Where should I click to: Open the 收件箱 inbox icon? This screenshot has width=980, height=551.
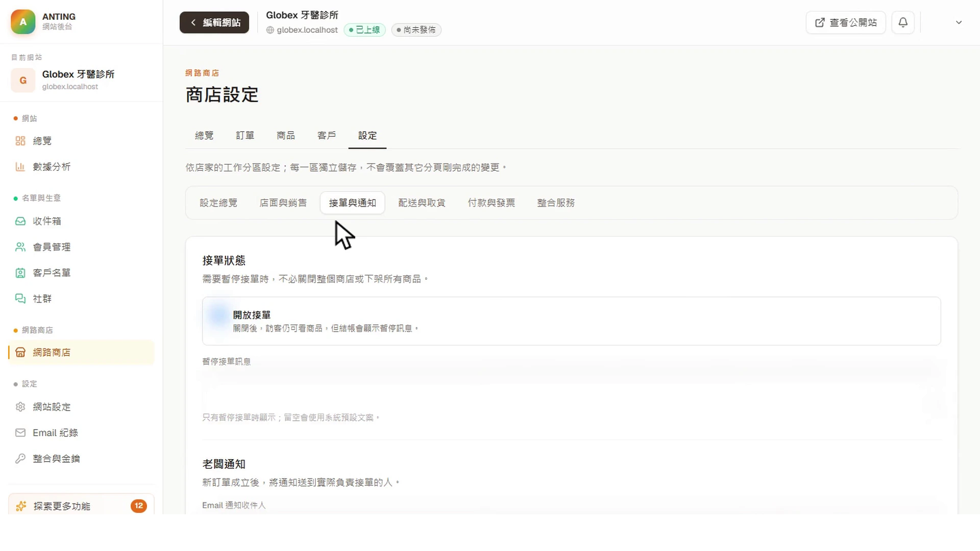click(x=20, y=221)
